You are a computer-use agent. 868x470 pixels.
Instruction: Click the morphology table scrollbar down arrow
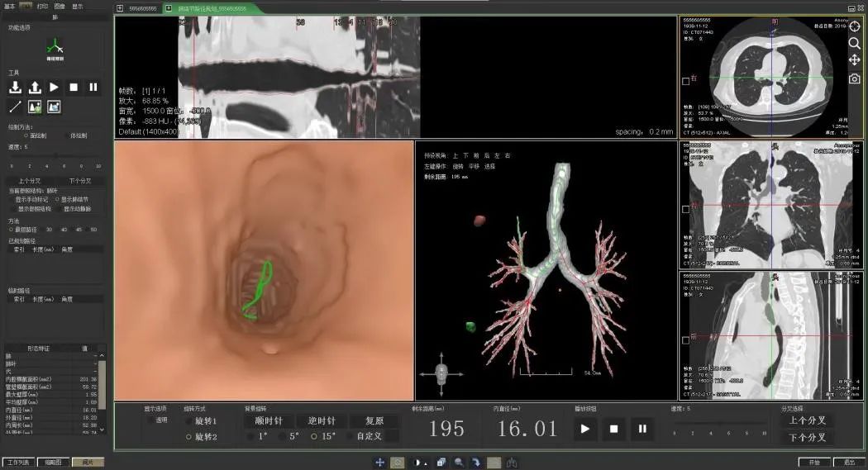tap(102, 429)
